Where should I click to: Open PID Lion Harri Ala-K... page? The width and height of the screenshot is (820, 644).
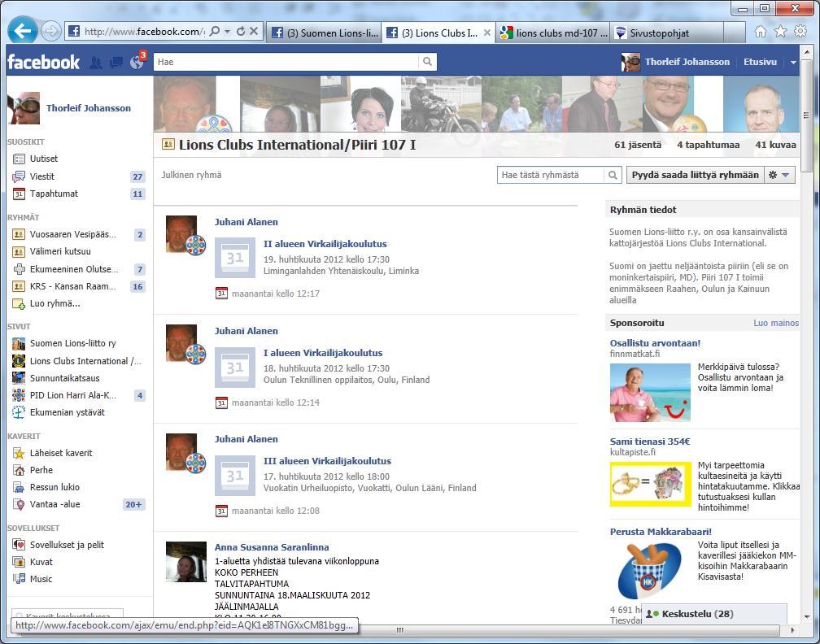[72, 395]
